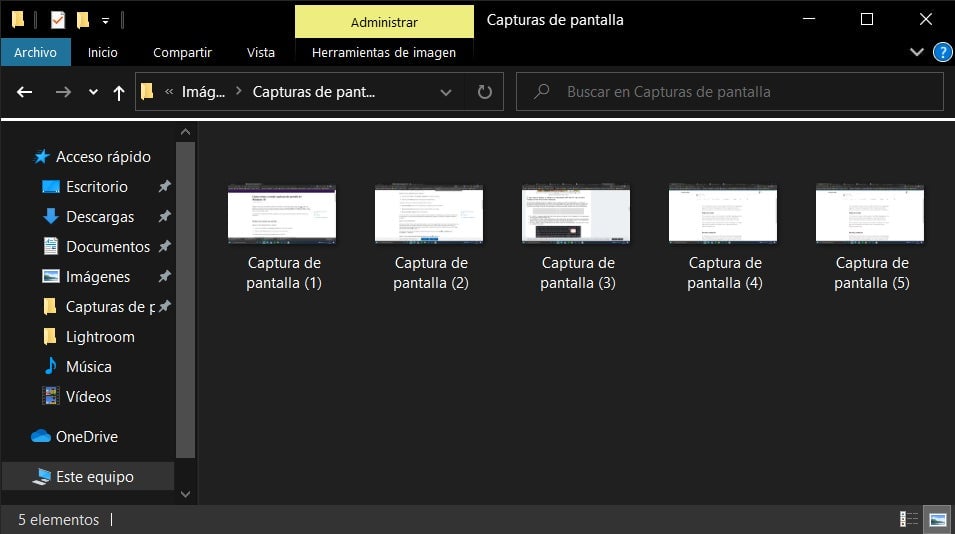The width and height of the screenshot is (955, 534).
Task: Click the Back navigation arrow
Action: click(x=25, y=92)
